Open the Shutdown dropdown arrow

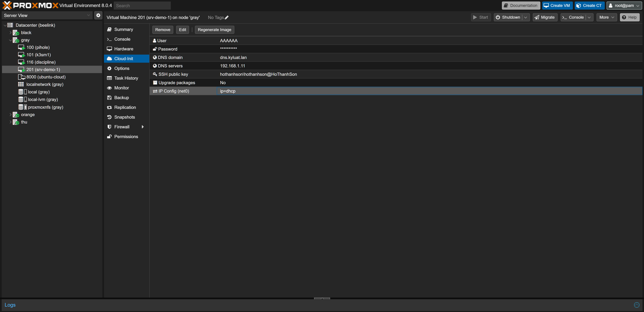(x=526, y=17)
